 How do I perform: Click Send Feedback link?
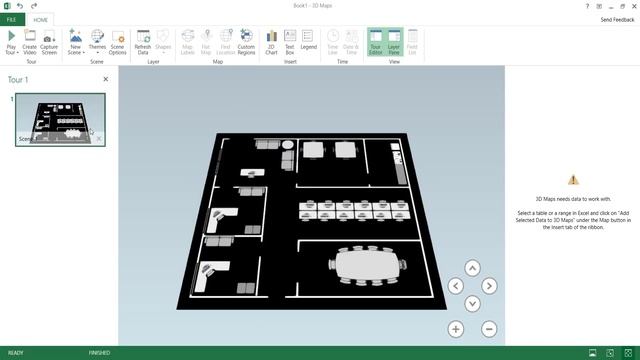click(617, 20)
